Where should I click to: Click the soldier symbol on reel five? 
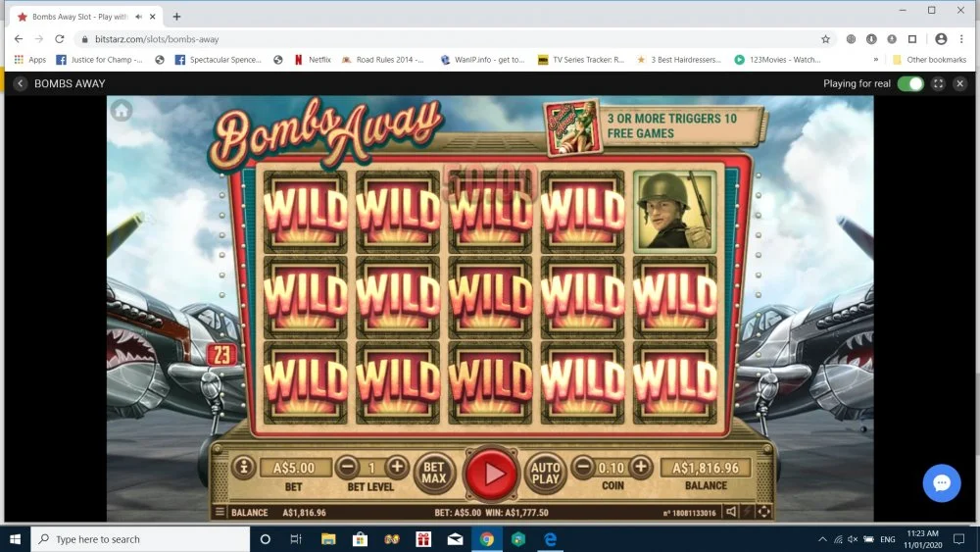[x=674, y=212]
